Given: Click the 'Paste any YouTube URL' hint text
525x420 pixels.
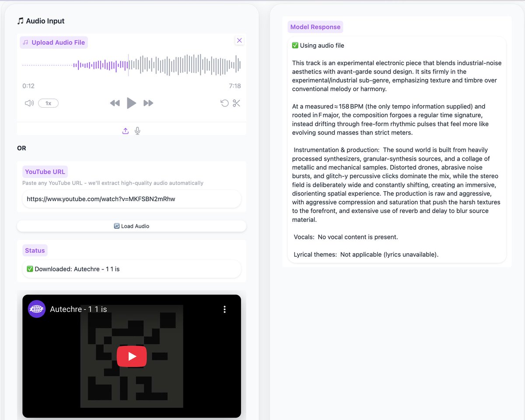Looking at the screenshot, I should (x=113, y=183).
